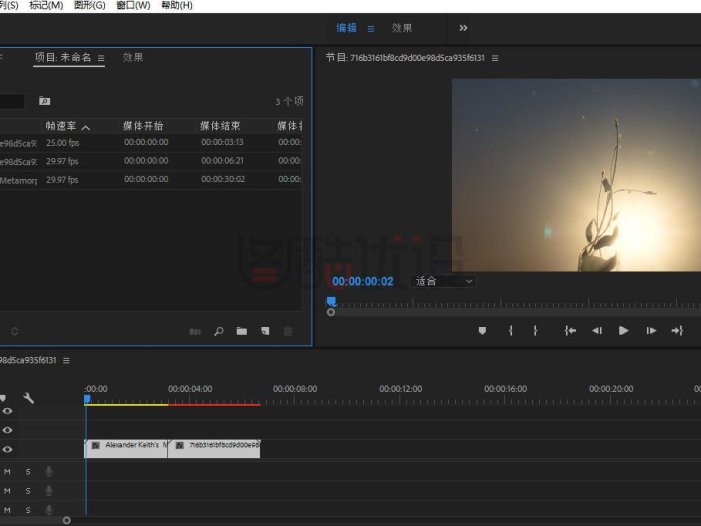Viewport: 701px width, 526px height.
Task: Go to Out point button
Action: pyautogui.click(x=677, y=331)
